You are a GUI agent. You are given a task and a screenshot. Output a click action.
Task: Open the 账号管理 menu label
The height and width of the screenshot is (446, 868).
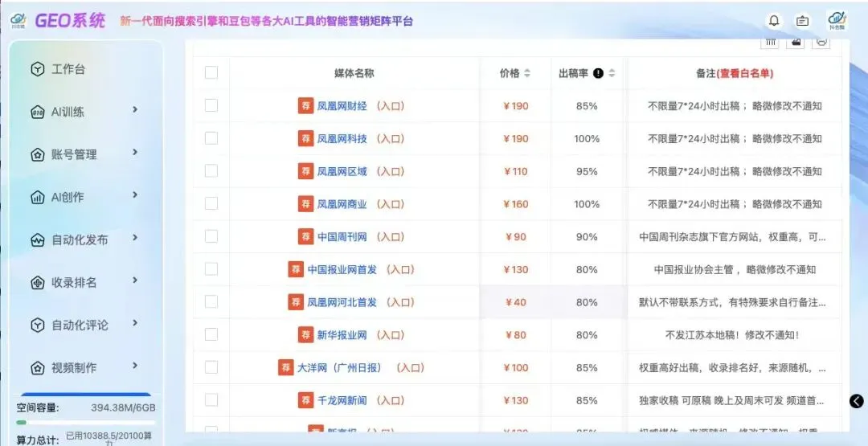[x=74, y=155]
